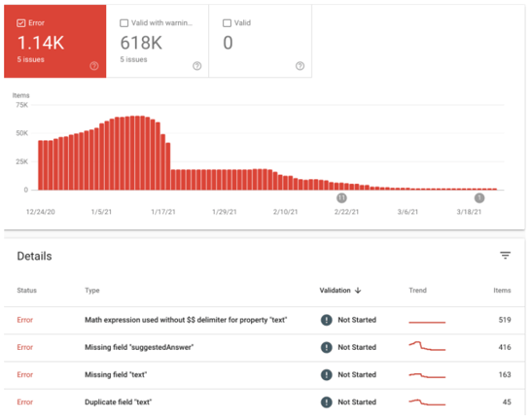
Task: Click Not Started text in Duplicate field row
Action: coord(357,402)
